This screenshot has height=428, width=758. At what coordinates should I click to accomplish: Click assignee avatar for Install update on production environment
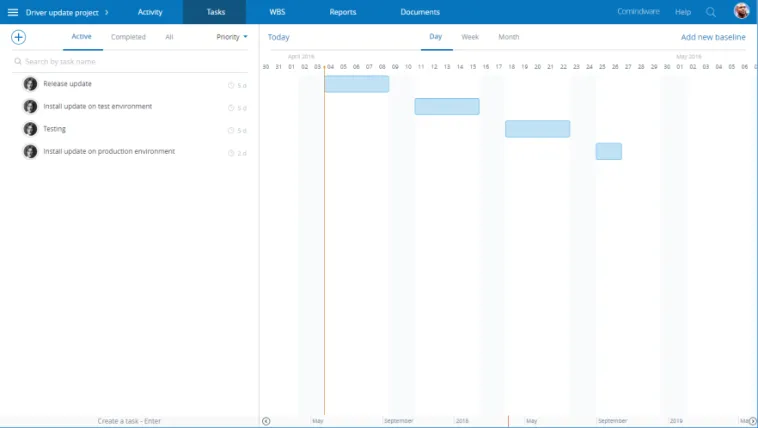point(30,151)
